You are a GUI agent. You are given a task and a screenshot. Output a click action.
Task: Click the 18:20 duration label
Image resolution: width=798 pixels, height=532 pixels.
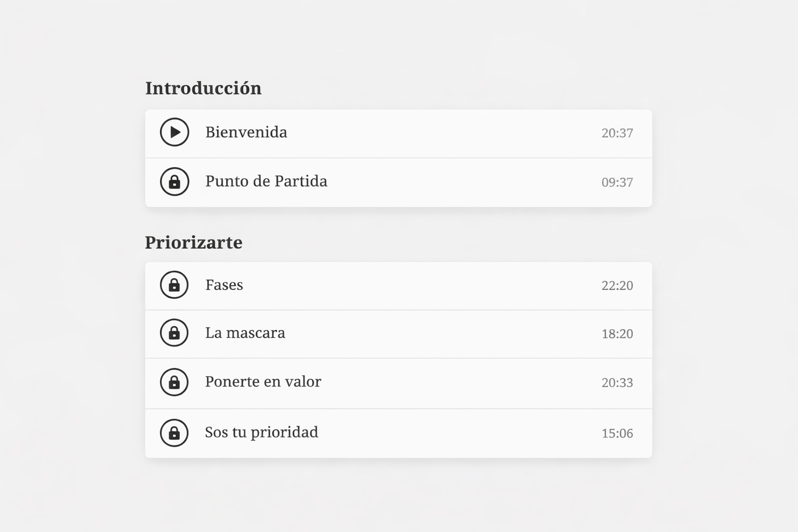(617, 334)
